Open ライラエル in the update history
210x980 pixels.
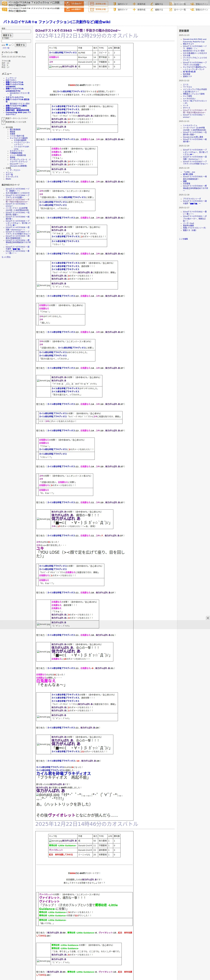[188, 87]
